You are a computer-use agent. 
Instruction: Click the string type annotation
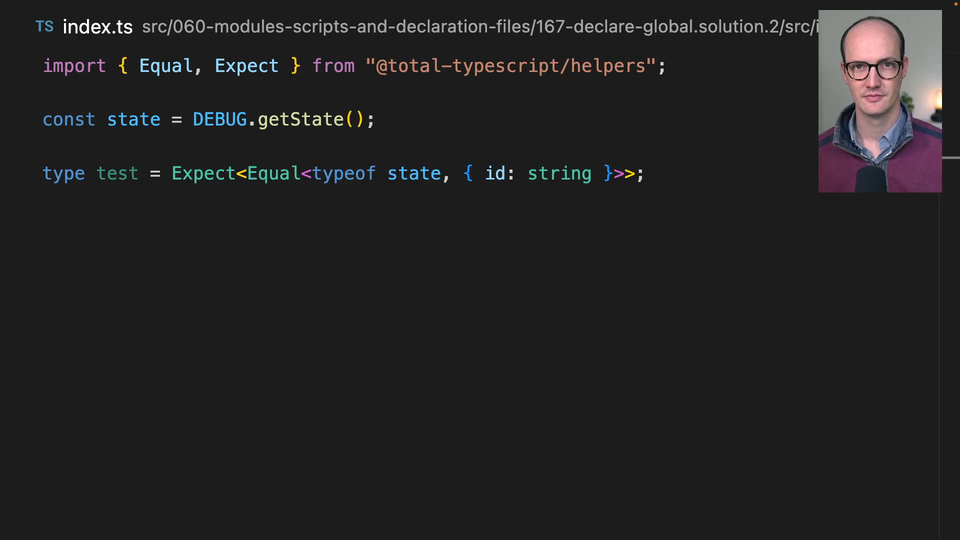coord(559,173)
